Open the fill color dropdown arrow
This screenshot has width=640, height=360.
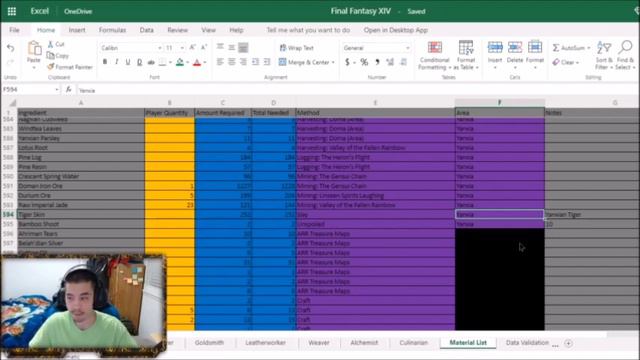click(188, 62)
